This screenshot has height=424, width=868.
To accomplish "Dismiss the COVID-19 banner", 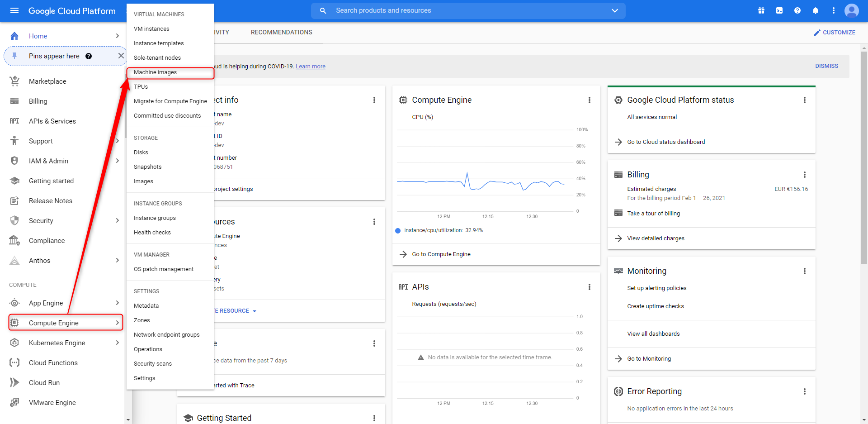I will [826, 66].
